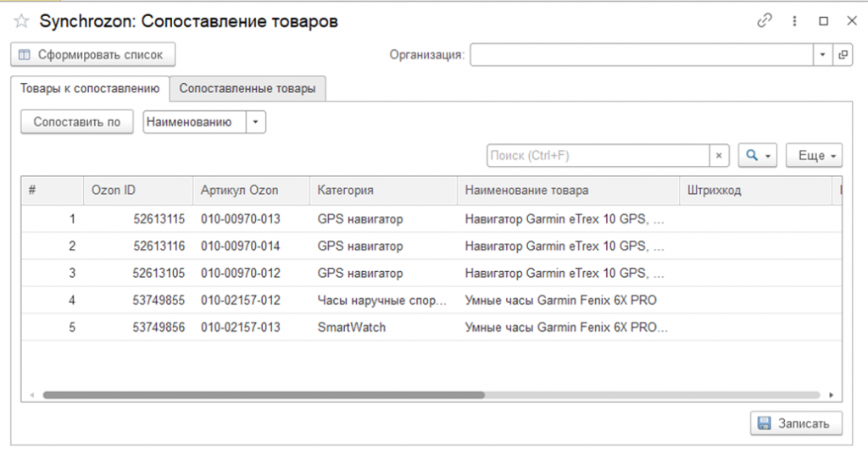Screen dimensions: 868x453
Task: Open the selected Организация with open icon
Action: (843, 55)
